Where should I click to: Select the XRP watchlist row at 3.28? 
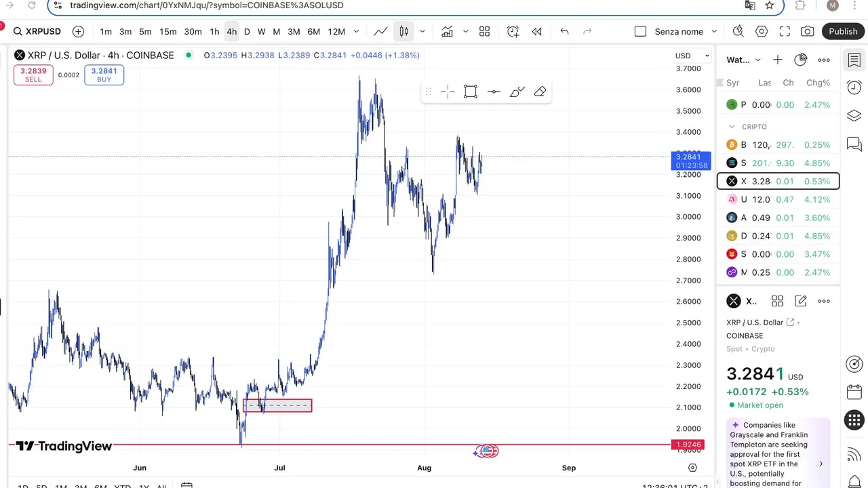pyautogui.click(x=778, y=182)
